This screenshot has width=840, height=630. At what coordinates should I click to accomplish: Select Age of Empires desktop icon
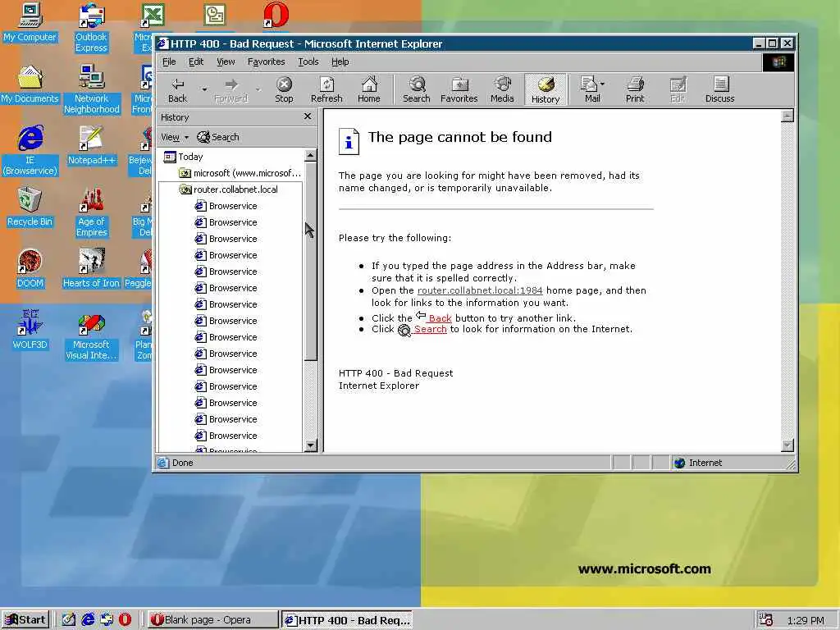coord(91,212)
